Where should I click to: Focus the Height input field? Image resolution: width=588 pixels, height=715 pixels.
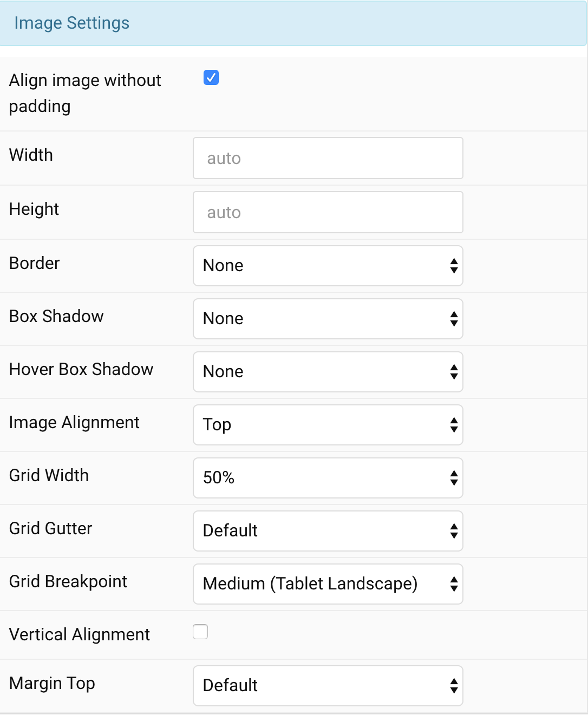[x=328, y=212]
